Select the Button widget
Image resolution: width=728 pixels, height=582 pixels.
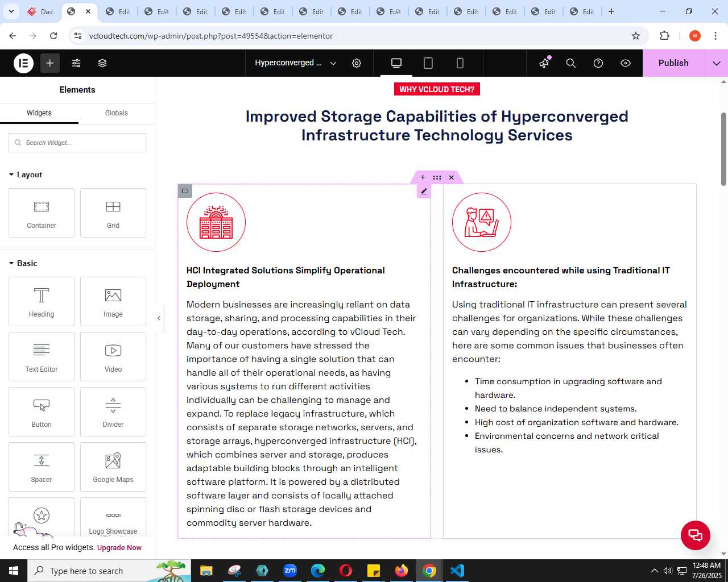click(42, 412)
